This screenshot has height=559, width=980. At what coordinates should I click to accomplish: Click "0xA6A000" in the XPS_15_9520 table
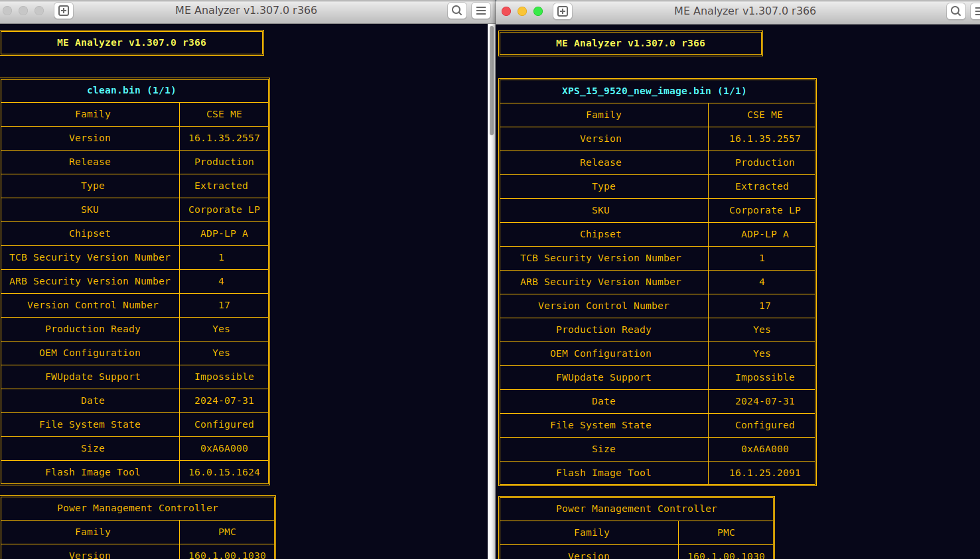[x=765, y=449]
